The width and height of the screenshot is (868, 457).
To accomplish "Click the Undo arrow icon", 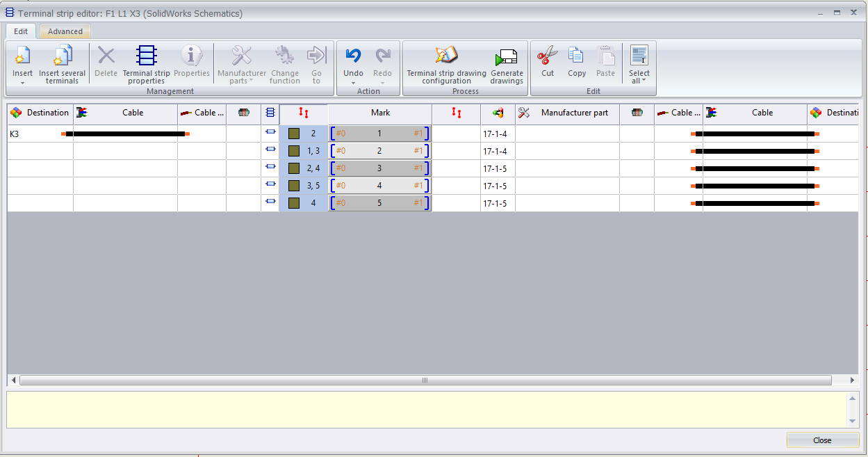I will [x=353, y=56].
